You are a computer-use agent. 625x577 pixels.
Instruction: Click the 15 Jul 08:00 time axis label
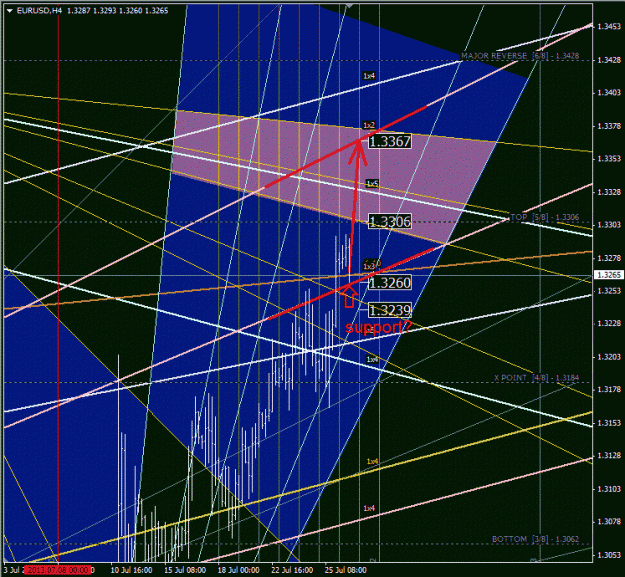pyautogui.click(x=185, y=570)
